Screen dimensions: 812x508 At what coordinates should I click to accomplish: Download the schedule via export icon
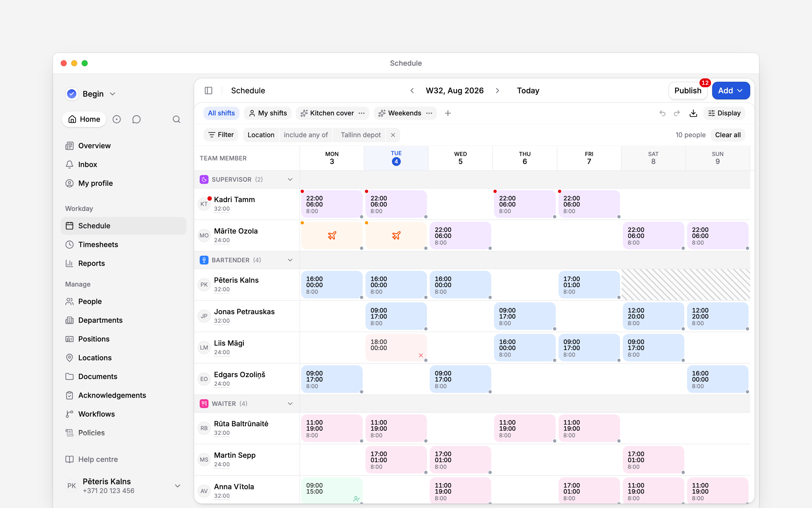point(693,113)
